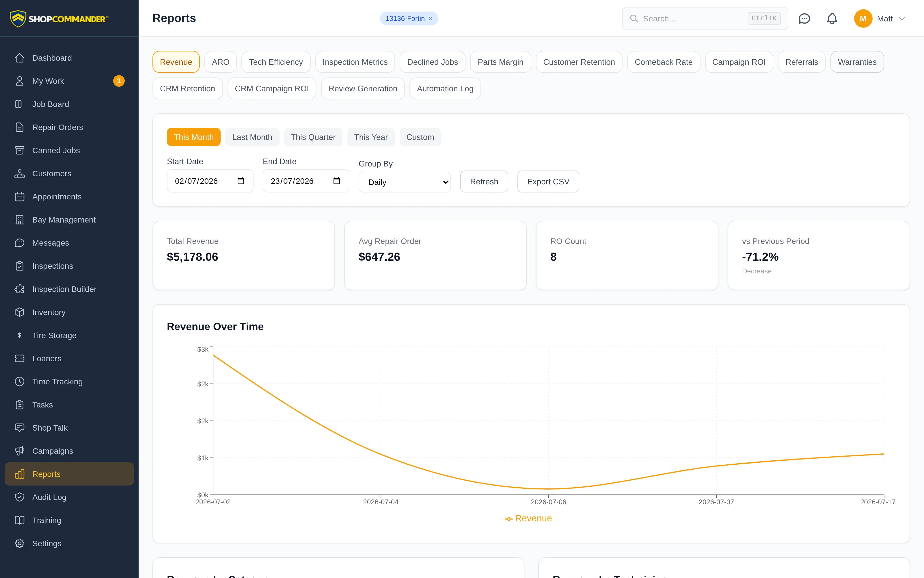Click the Export CSV button
The width and height of the screenshot is (924, 578).
(x=548, y=181)
